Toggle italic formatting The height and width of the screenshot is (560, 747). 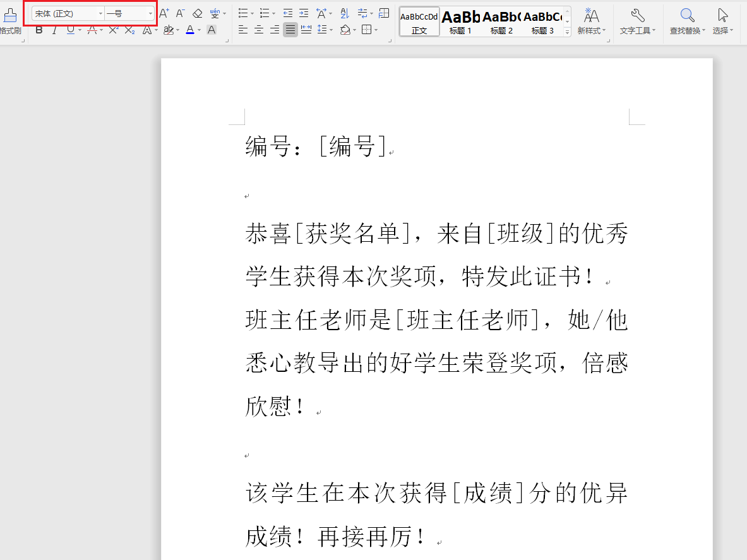point(54,30)
